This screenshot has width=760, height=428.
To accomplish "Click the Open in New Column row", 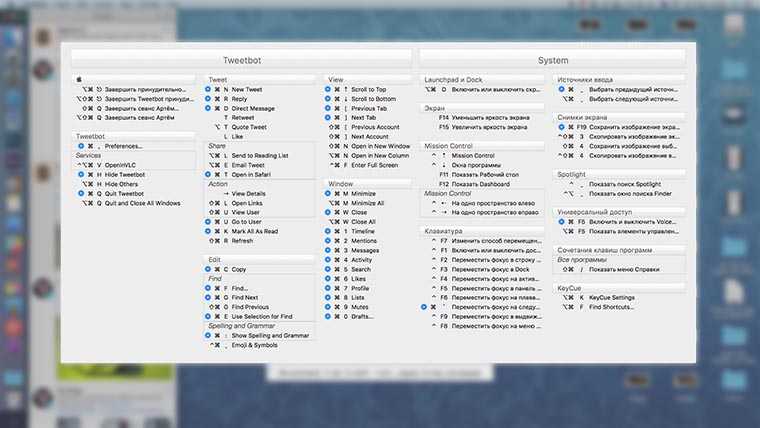I will [x=368, y=156].
